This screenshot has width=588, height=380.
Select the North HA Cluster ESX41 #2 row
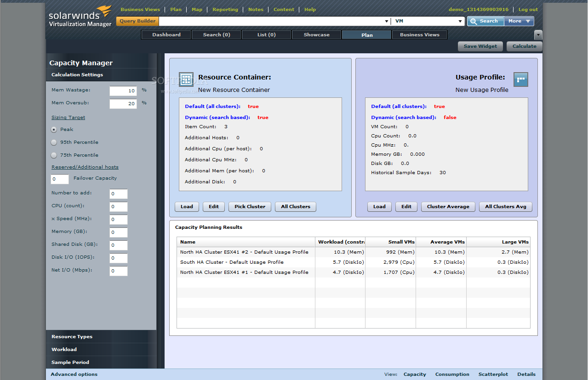pyautogui.click(x=354, y=252)
